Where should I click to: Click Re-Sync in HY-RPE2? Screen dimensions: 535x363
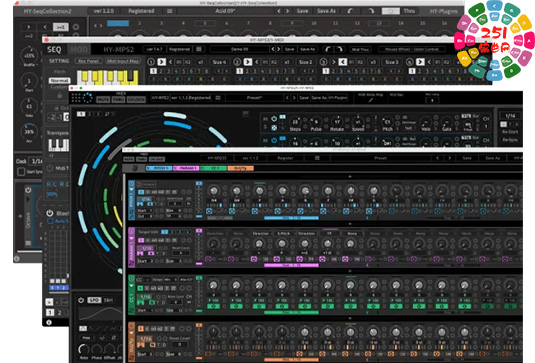tap(510, 140)
